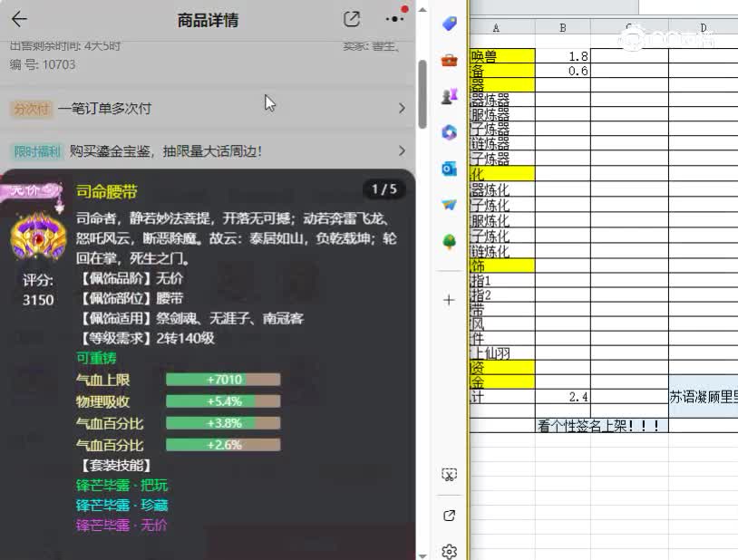Expand the 限时福利 banner chevron
Image resolution: width=738 pixels, height=560 pixels.
(x=402, y=150)
